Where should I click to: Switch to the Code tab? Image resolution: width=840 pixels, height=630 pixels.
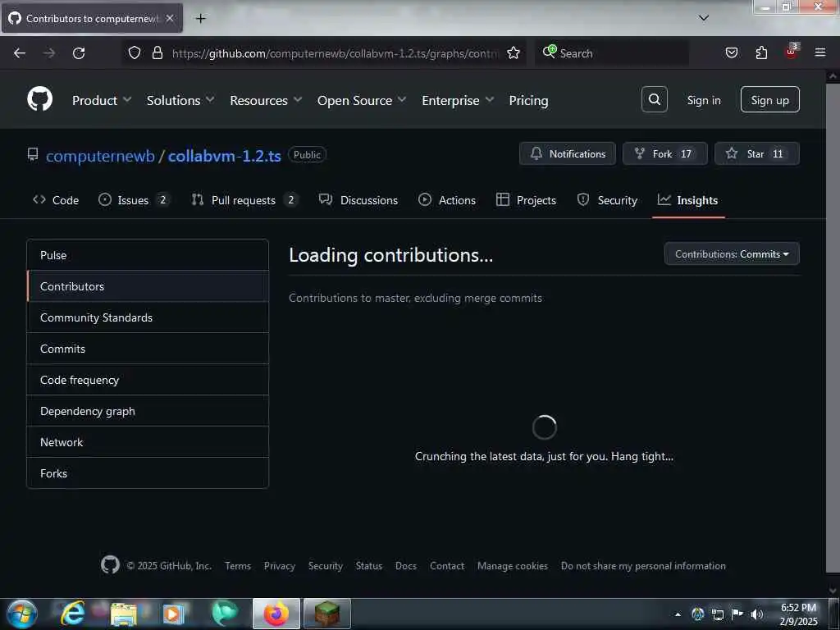click(56, 200)
